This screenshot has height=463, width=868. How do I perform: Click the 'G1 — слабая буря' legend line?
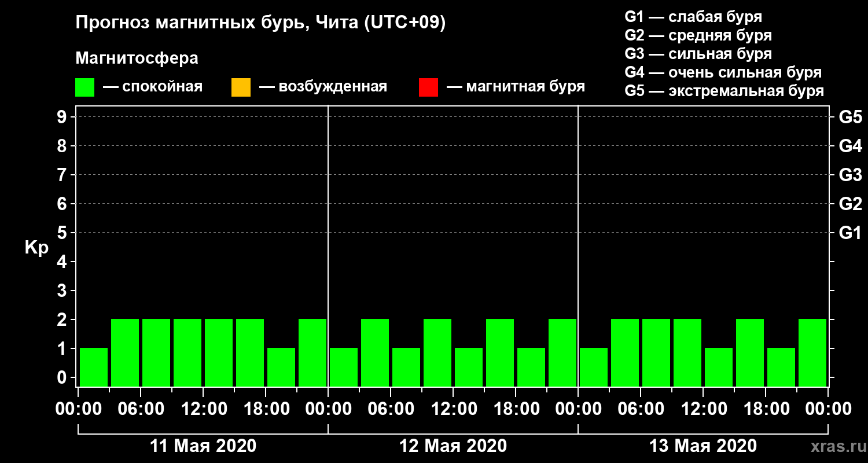point(693,17)
